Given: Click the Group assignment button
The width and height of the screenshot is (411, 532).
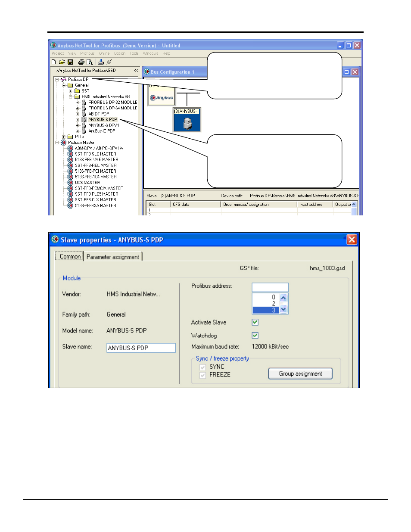Looking at the screenshot, I should click(300, 373).
